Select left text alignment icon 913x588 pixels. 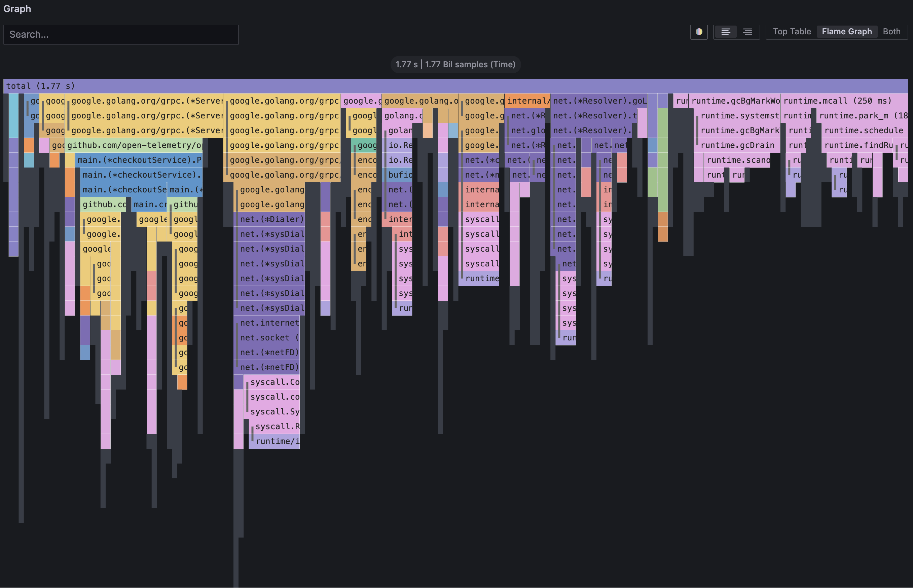[726, 32]
